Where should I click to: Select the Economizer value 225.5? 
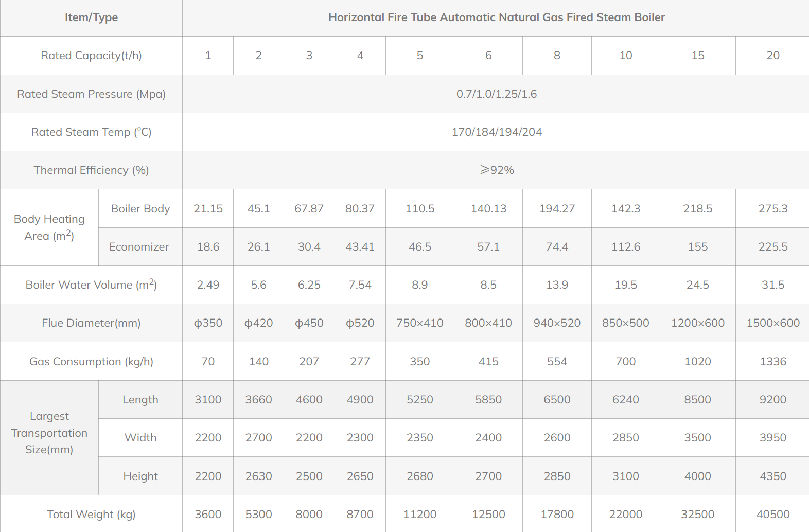[772, 247]
